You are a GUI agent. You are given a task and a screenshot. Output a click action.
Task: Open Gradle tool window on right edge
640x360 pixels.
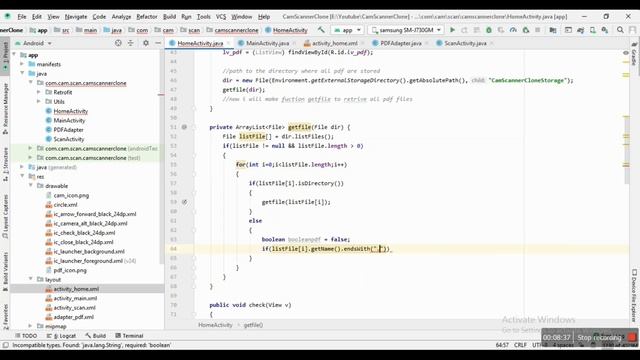(634, 54)
